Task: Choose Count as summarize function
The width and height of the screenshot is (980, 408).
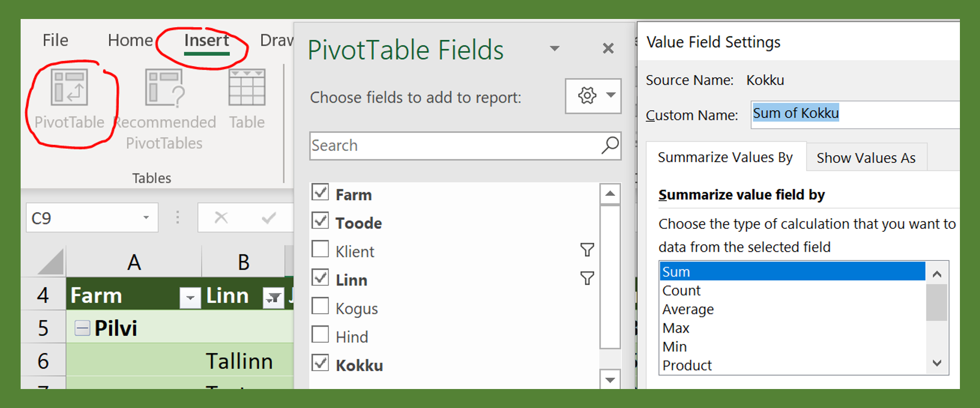Action: (681, 291)
